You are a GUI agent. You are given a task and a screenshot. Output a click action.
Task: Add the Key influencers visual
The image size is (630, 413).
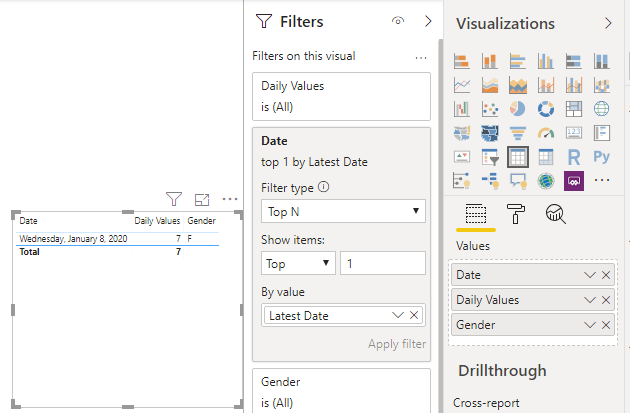click(x=462, y=180)
